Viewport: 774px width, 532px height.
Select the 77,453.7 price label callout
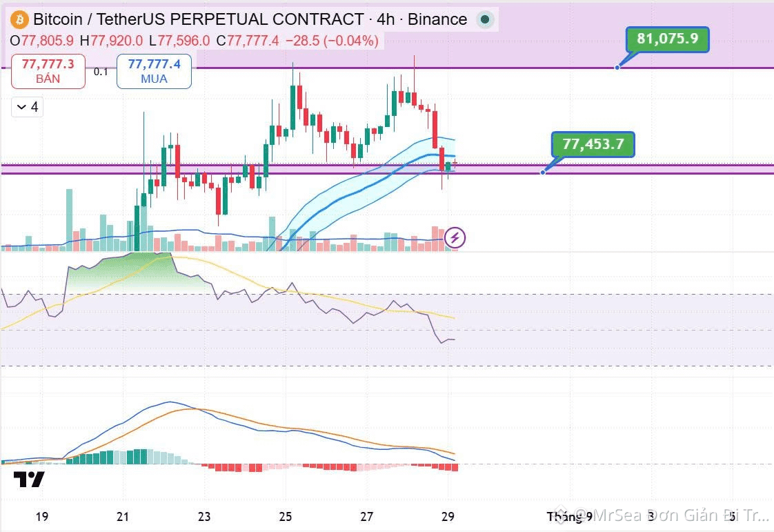point(593,144)
